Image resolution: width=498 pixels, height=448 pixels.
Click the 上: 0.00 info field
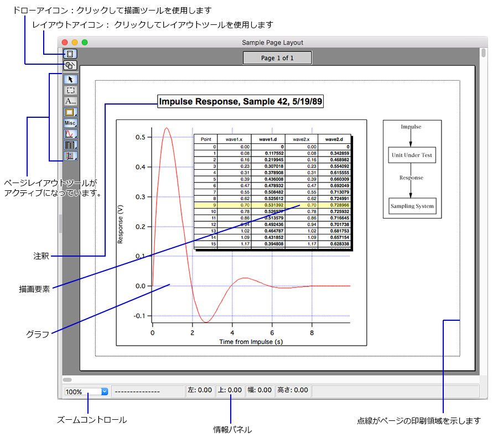[230, 390]
